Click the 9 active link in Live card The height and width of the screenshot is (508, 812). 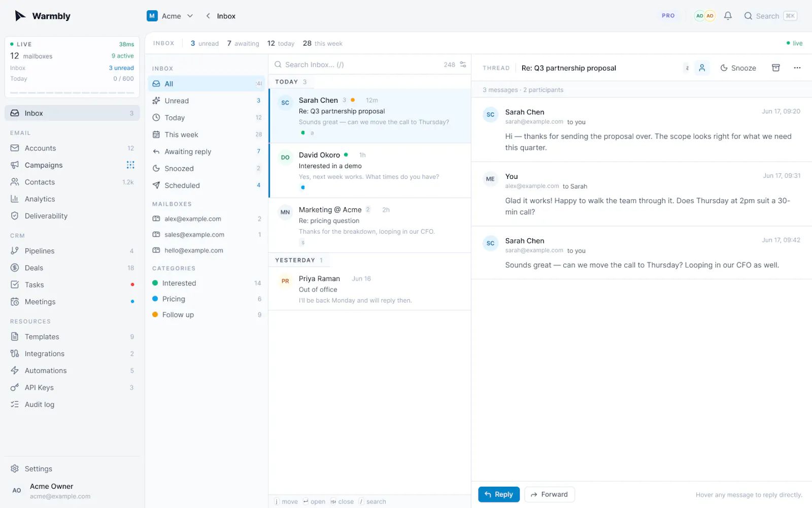(x=123, y=56)
